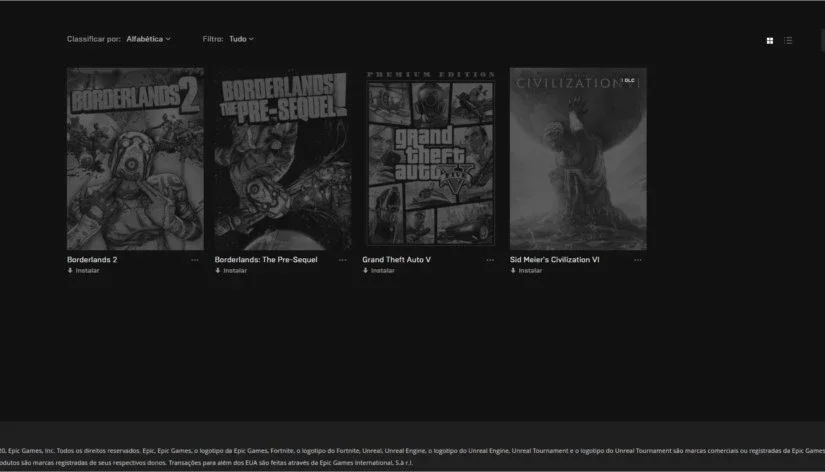Switch library to list view
Image resolution: width=825 pixels, height=472 pixels.
pyautogui.click(x=788, y=41)
